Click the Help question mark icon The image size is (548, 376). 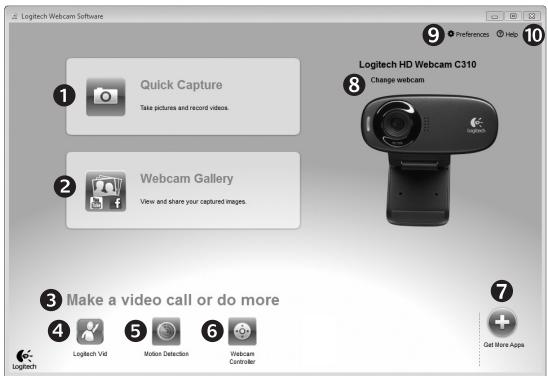pos(500,34)
